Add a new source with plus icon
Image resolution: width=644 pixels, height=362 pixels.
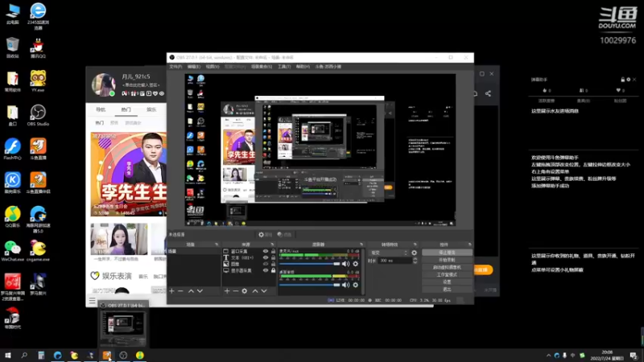pyautogui.click(x=227, y=291)
